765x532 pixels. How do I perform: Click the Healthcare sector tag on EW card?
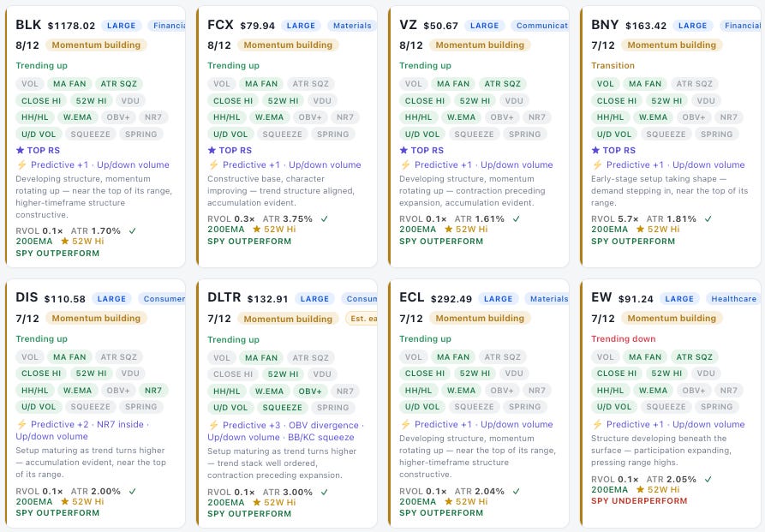(x=733, y=299)
